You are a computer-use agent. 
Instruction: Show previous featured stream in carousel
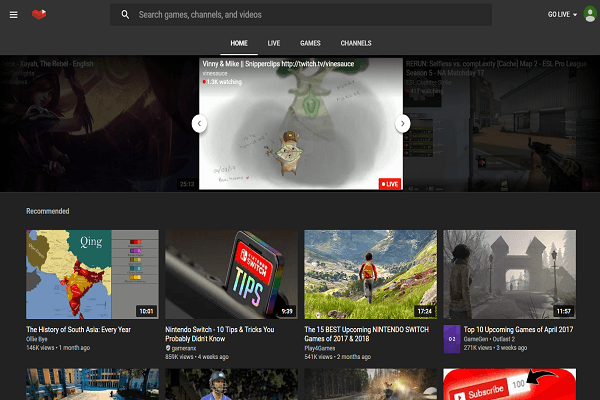pos(199,124)
